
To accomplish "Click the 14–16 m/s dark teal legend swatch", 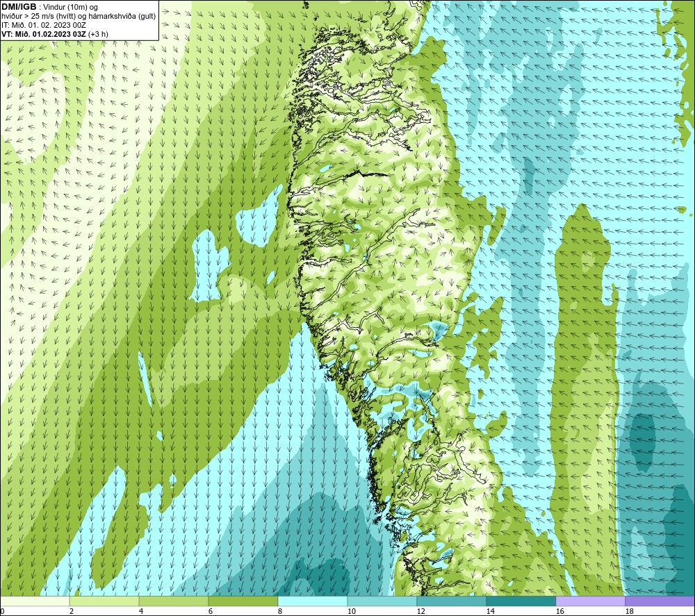I will [521, 601].
